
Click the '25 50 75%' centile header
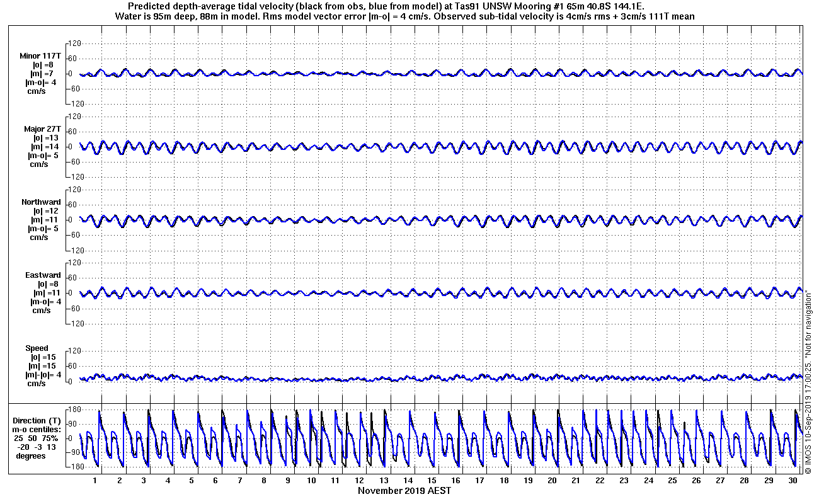(36, 438)
